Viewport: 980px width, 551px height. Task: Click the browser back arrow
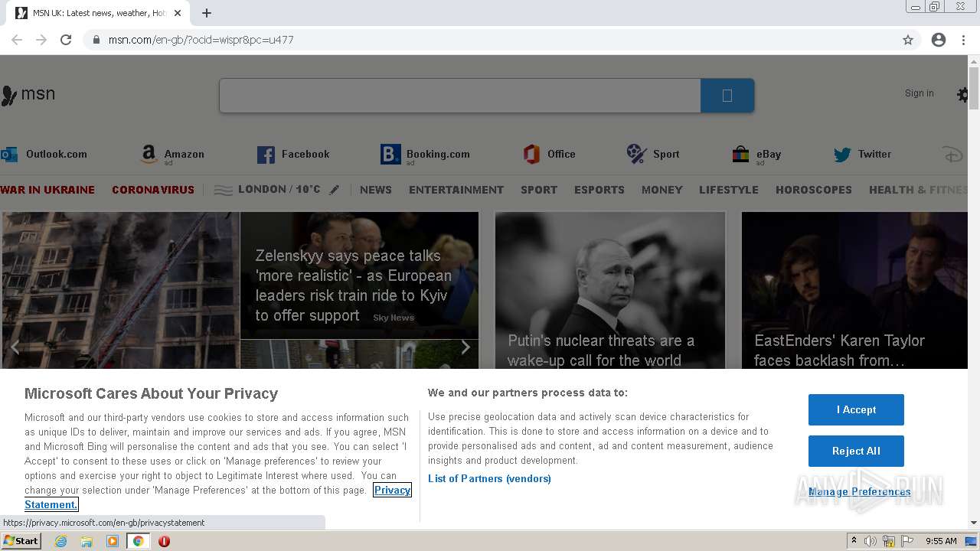(x=17, y=40)
